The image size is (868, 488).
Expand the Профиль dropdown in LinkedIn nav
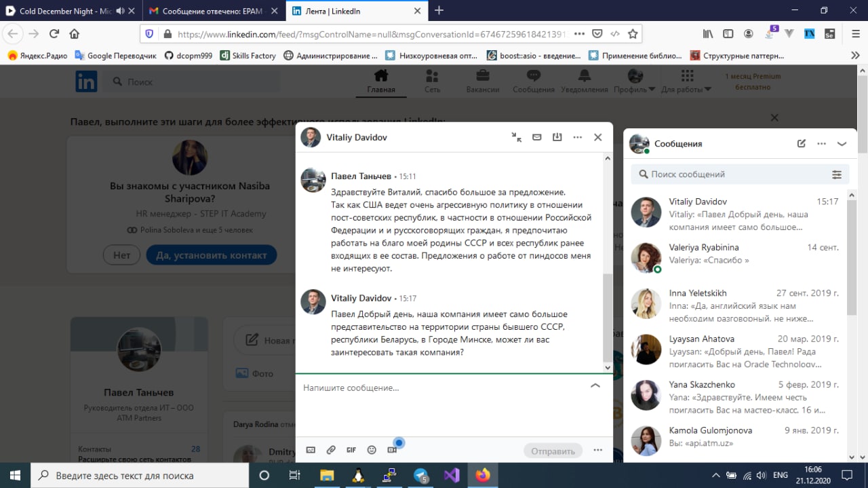[x=635, y=81]
